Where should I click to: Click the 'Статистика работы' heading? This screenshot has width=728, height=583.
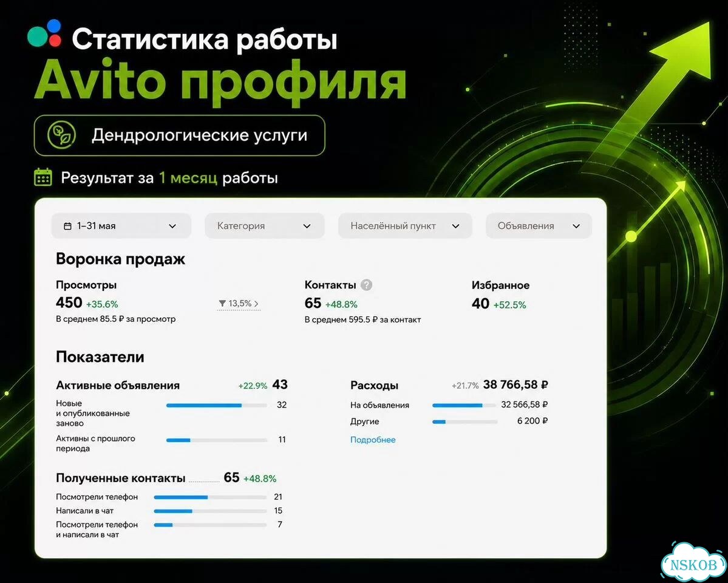pos(204,39)
